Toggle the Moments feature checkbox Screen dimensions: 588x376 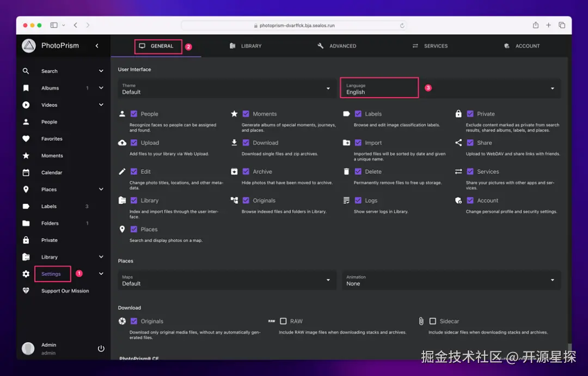(x=246, y=114)
